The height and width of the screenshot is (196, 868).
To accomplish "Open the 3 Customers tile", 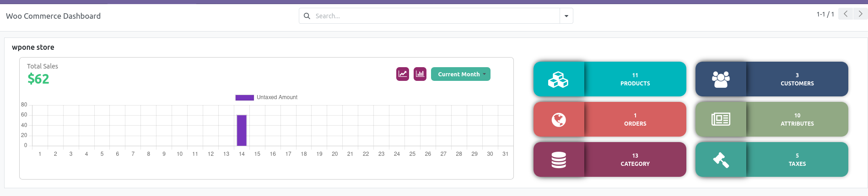I will click(x=797, y=79).
